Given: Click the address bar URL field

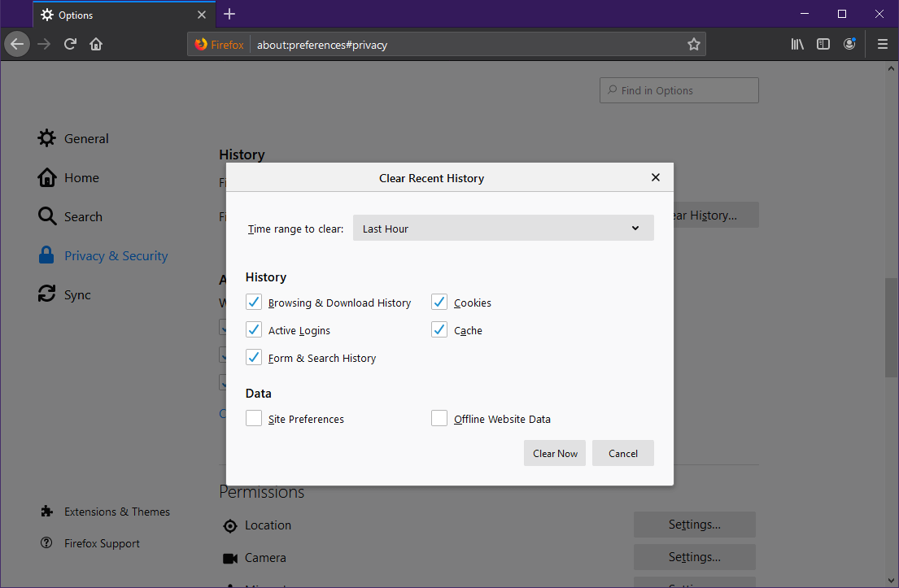Looking at the screenshot, I should 467,44.
